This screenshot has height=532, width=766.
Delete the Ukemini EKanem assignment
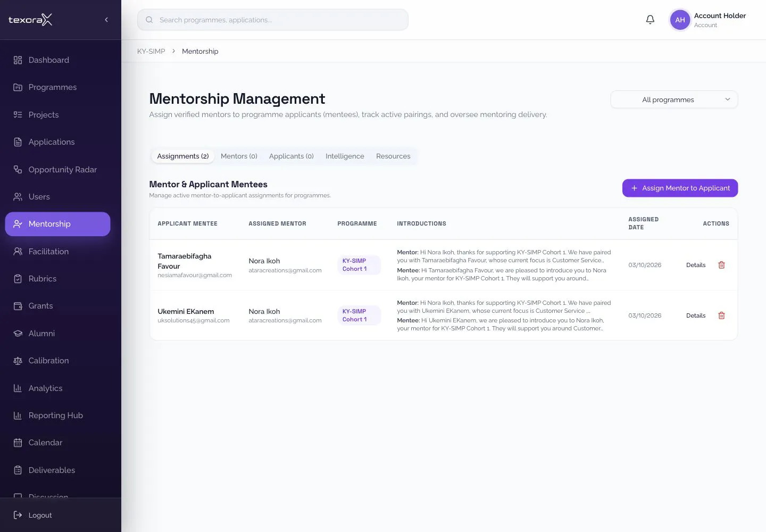click(x=721, y=315)
